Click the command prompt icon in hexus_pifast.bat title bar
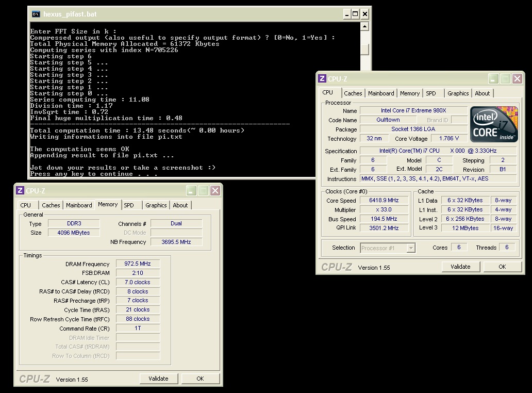 coord(36,14)
